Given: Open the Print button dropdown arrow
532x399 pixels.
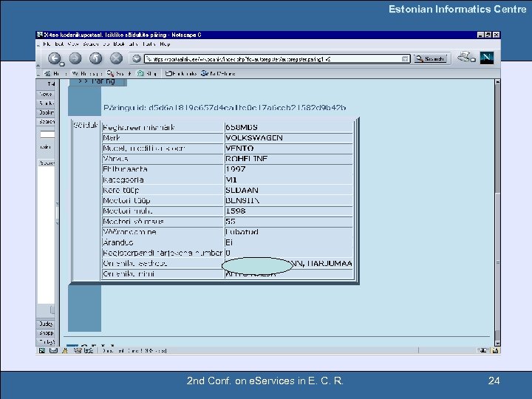Looking at the screenshot, I should [x=473, y=60].
